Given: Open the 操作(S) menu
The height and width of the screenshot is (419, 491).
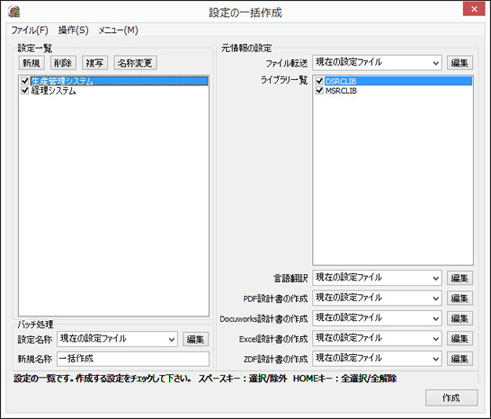Looking at the screenshot, I should pyautogui.click(x=73, y=30).
